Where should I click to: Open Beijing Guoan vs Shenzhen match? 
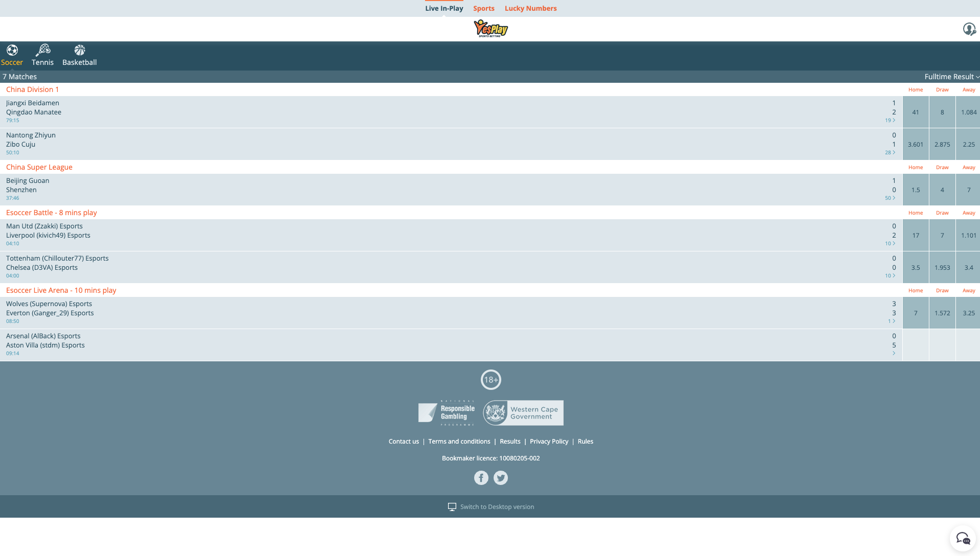451,190
